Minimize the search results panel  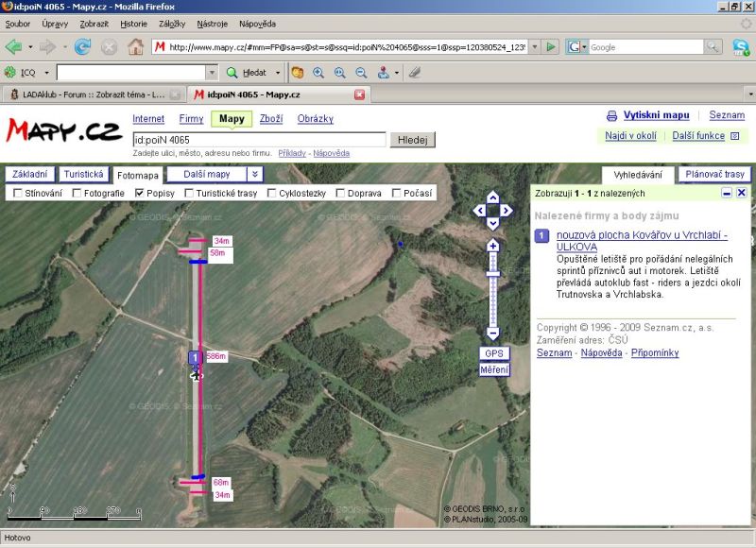tap(727, 193)
